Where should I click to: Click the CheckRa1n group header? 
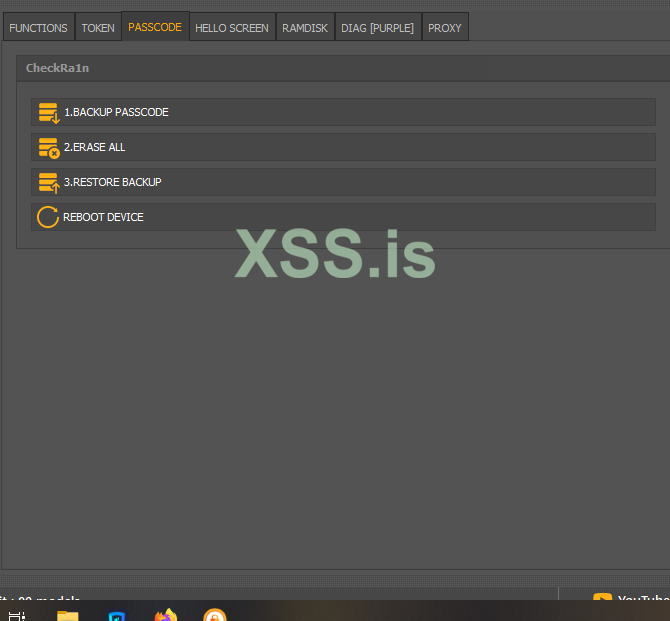(x=343, y=68)
